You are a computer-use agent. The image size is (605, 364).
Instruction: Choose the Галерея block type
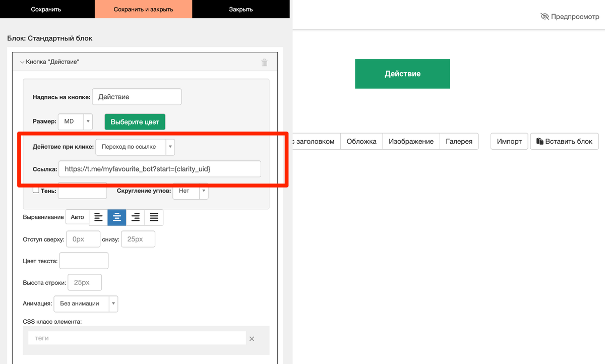(x=459, y=141)
